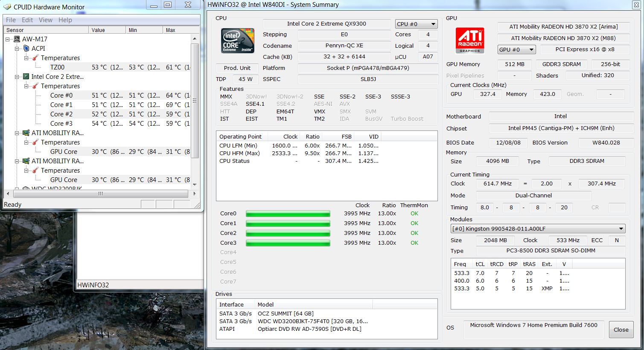
Task: Click the SLB5J SSPEC field
Action: (x=367, y=79)
